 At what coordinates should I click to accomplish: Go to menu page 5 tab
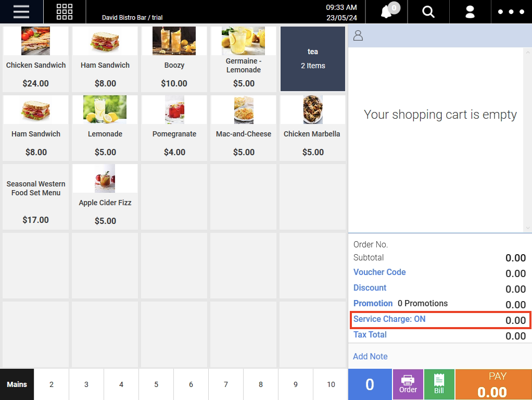156,384
